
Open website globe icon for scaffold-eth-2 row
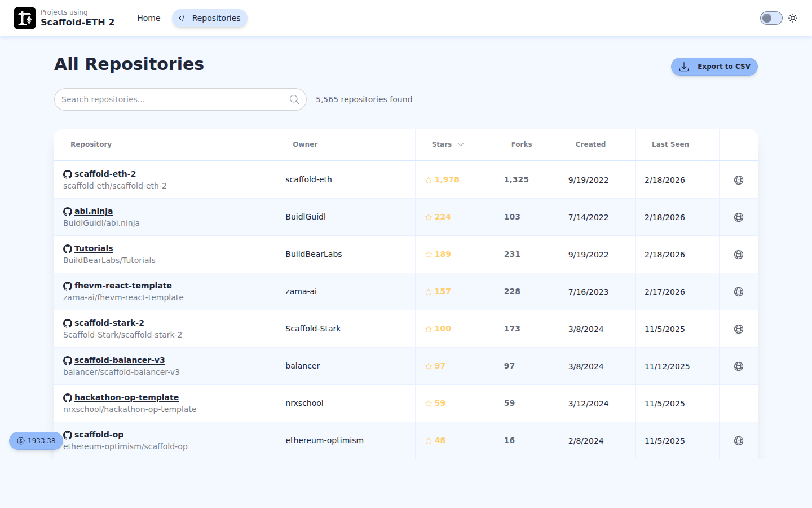[739, 180]
